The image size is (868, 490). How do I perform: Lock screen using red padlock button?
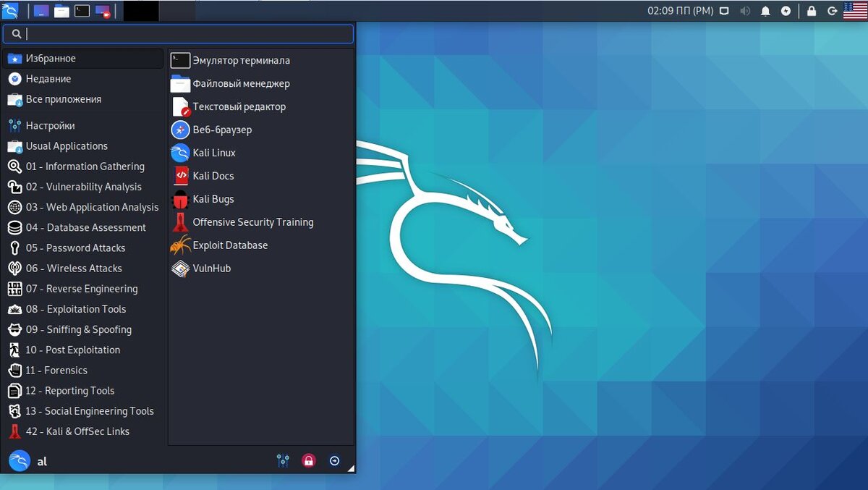pyautogui.click(x=309, y=460)
